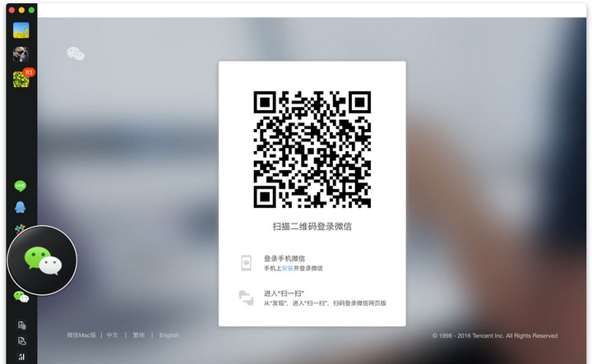Click the phone icon beside 登录手机微信
This screenshot has width=592, height=364.
click(x=246, y=263)
